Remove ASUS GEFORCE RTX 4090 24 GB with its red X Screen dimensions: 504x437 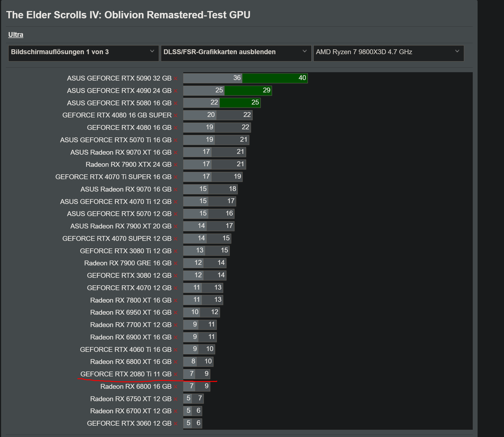tap(176, 91)
